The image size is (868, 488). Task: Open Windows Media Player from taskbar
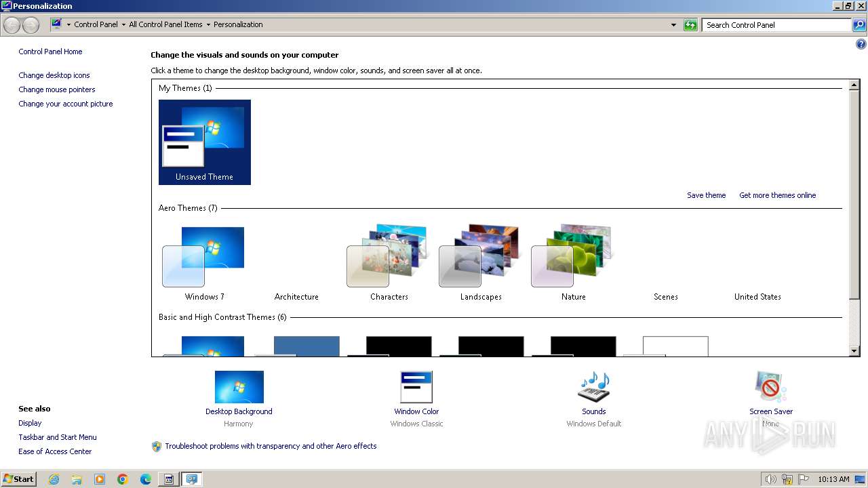pyautogui.click(x=100, y=479)
